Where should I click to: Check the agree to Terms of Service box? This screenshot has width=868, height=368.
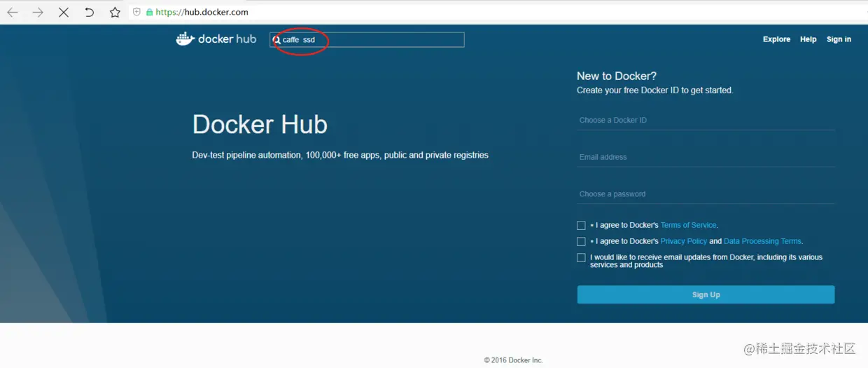coord(581,226)
